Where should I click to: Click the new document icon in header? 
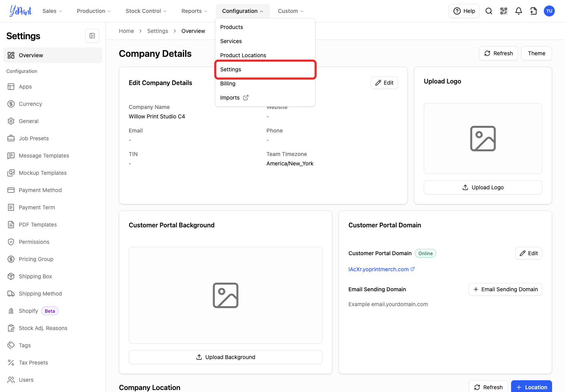[x=534, y=11]
